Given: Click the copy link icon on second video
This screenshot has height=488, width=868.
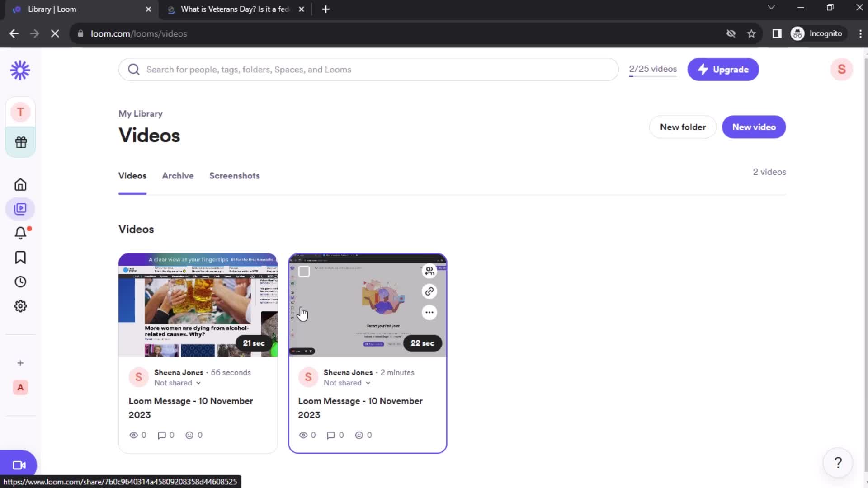Looking at the screenshot, I should 429,291.
